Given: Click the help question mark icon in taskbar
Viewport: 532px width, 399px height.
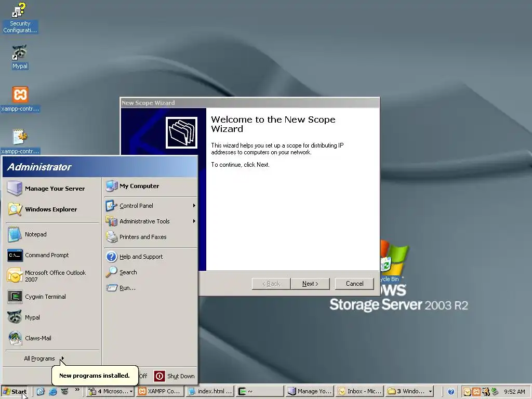Looking at the screenshot, I should click(x=451, y=392).
